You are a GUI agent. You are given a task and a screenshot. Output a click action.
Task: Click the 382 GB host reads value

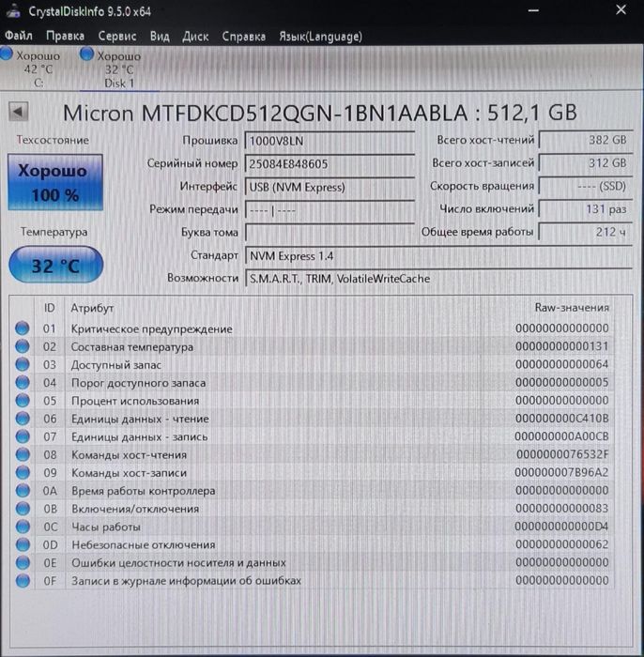click(586, 140)
